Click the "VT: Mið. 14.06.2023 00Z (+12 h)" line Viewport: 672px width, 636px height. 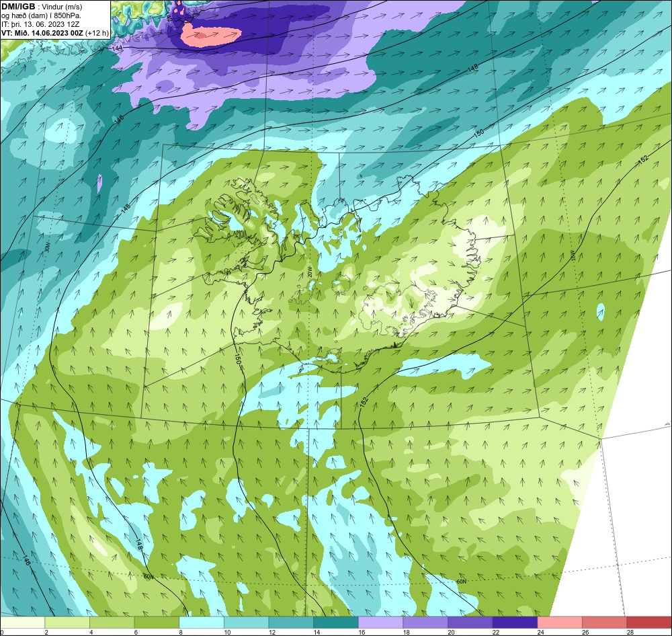55,33
